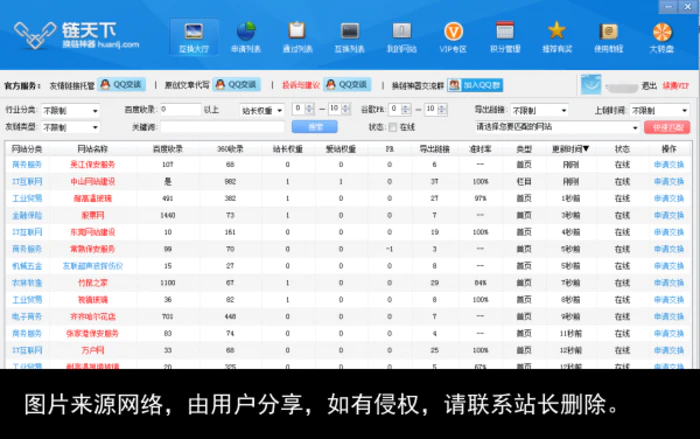700x439 pixels.
Task: Open site name 吴江保安服务
Action: 92,165
